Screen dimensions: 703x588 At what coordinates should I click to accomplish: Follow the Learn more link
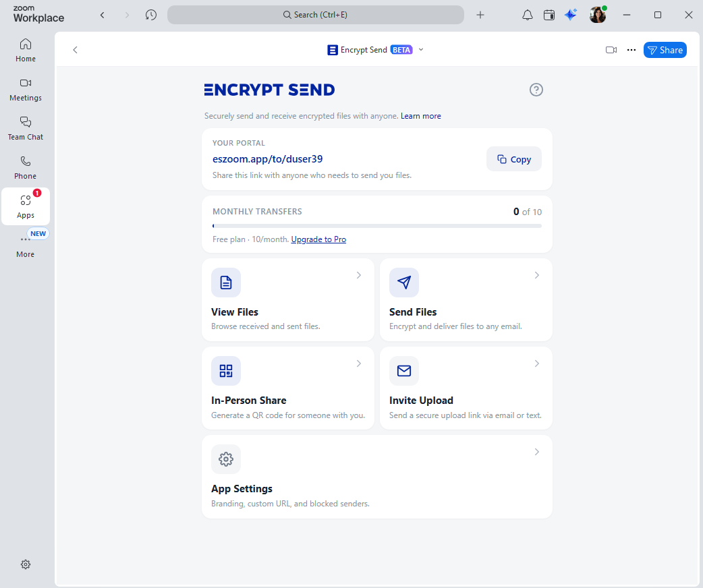pyautogui.click(x=420, y=116)
